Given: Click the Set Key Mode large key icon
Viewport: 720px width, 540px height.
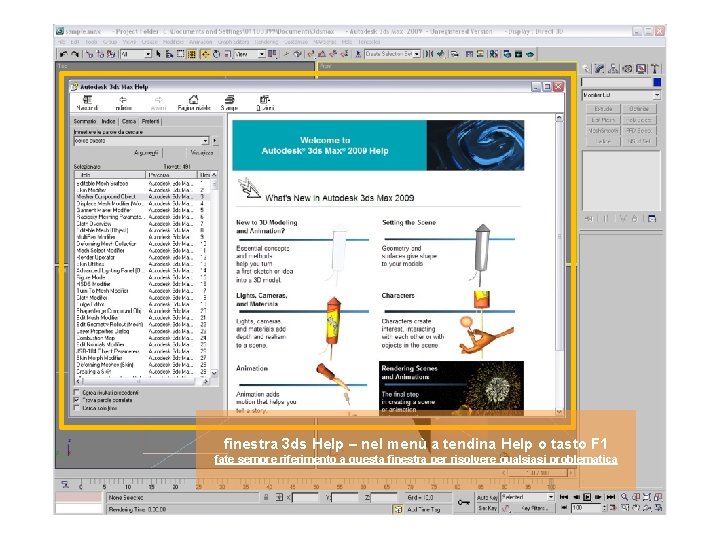Looking at the screenshot, I should click(464, 502).
